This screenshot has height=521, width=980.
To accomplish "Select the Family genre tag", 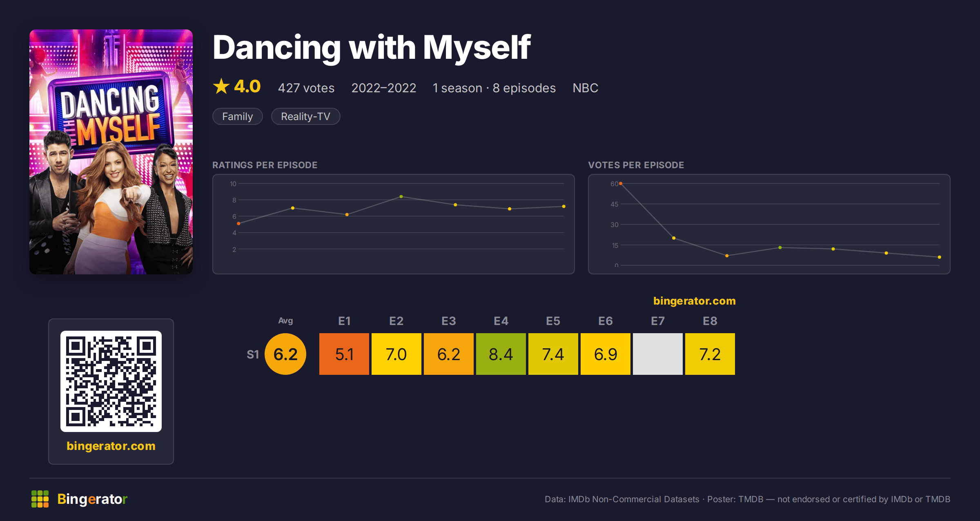I will pos(238,116).
